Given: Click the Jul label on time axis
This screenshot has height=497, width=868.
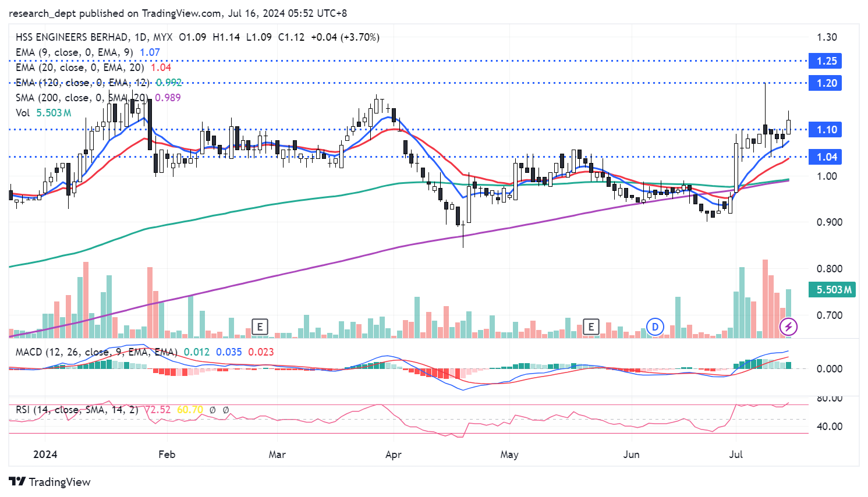Looking at the screenshot, I should [x=736, y=455].
